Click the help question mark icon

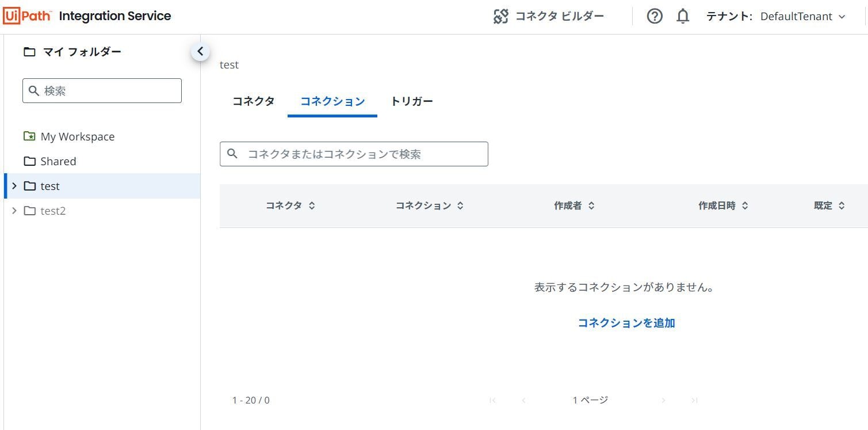pos(654,16)
